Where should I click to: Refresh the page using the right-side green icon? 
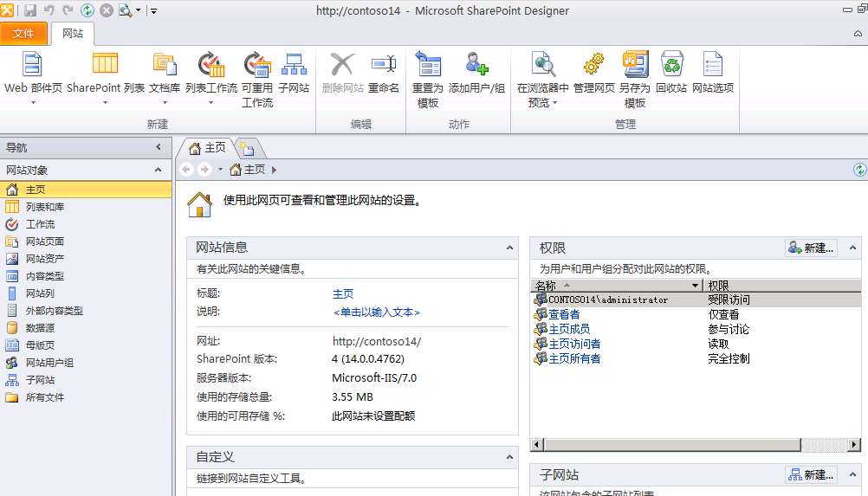pyautogui.click(x=859, y=169)
